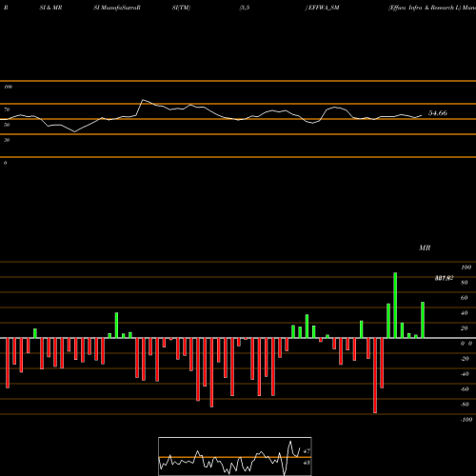Click the '-80' label on MR axis
Image resolution: width=476 pixels, height=476 pixels.
tap(465, 405)
